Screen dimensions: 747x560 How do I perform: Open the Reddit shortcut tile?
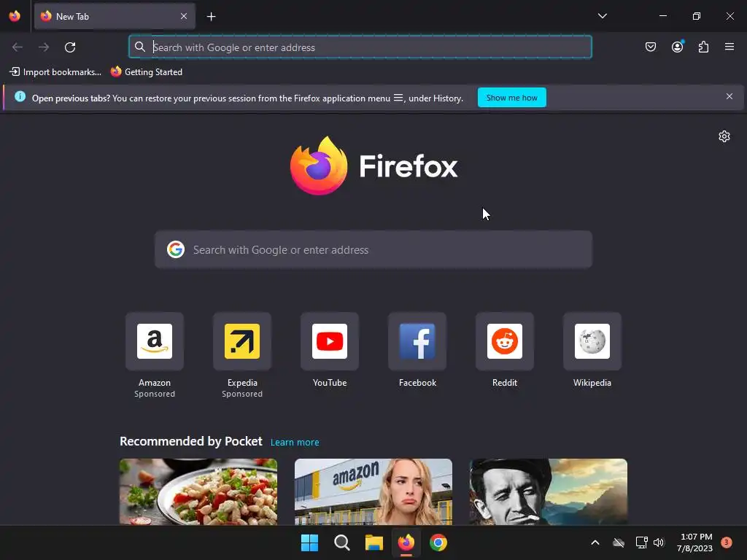pos(505,341)
